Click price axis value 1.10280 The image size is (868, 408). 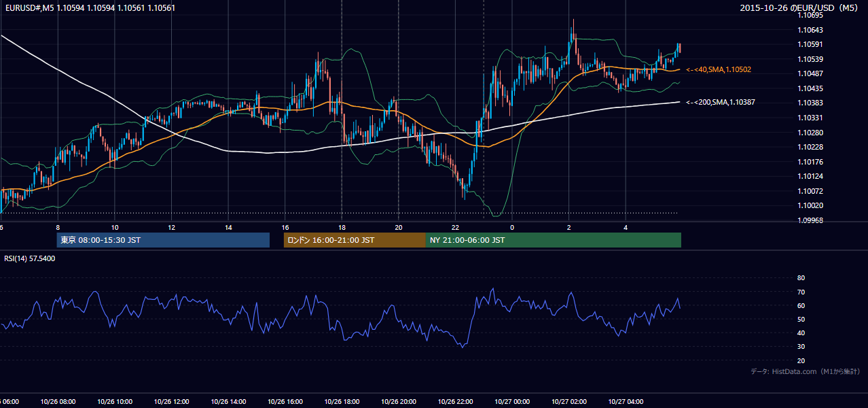[810, 133]
